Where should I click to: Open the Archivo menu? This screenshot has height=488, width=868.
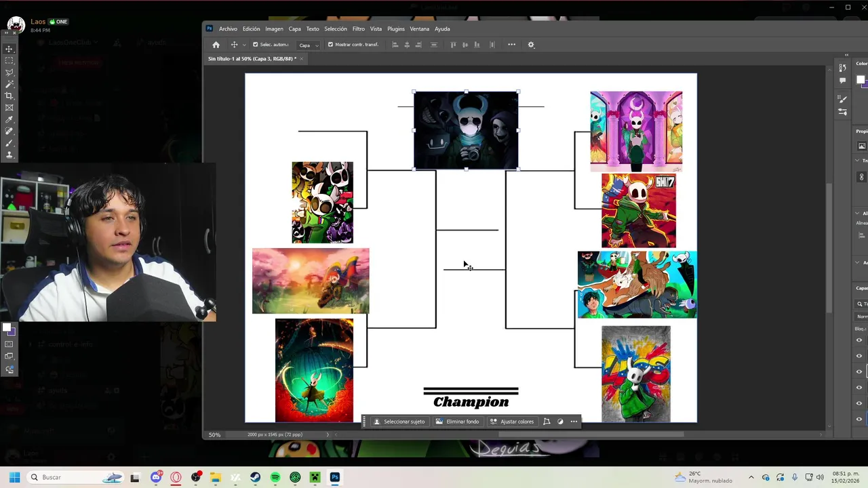tap(228, 29)
